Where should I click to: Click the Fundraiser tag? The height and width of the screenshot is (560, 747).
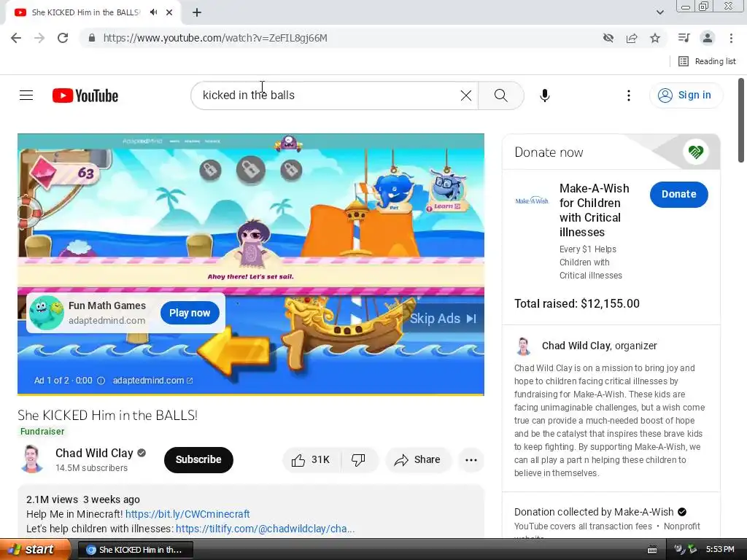pyautogui.click(x=42, y=432)
